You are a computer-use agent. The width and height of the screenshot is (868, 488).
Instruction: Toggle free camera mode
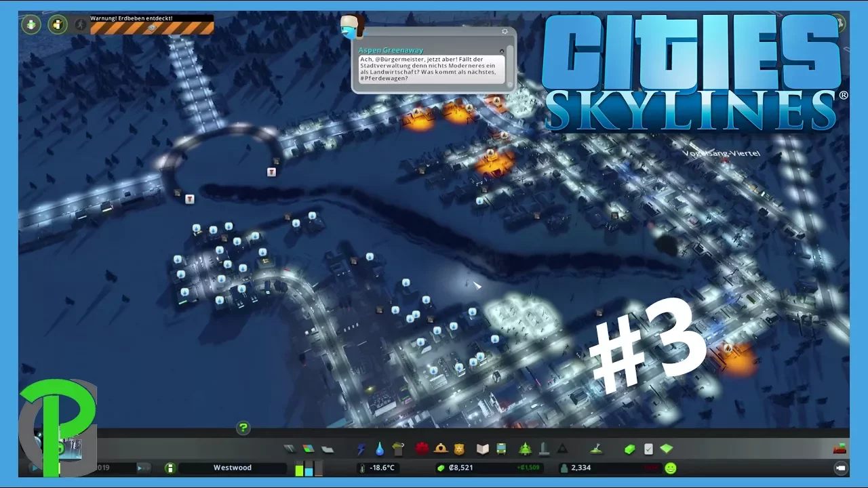point(841,468)
